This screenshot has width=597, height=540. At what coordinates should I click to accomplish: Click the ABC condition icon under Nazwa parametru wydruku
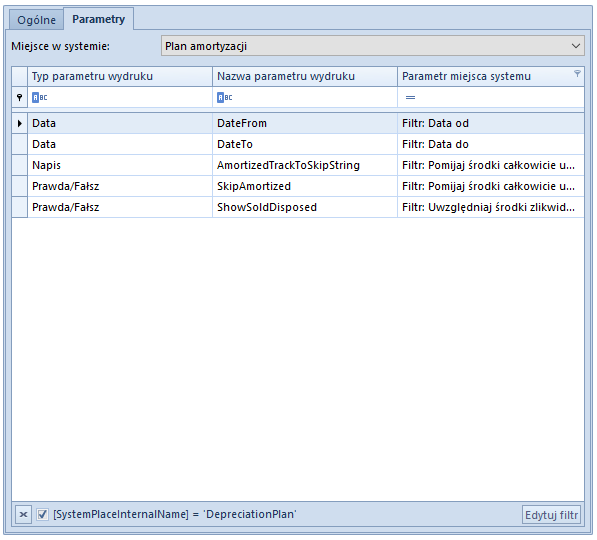coord(225,97)
